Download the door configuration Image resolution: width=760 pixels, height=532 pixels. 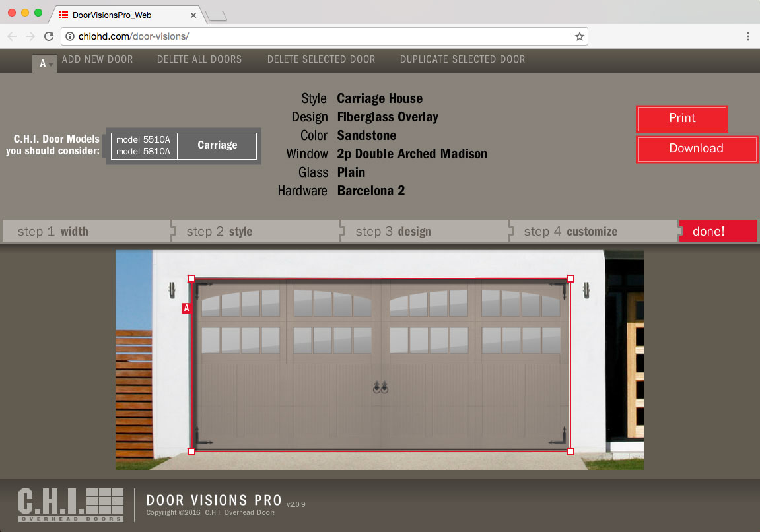click(x=696, y=149)
